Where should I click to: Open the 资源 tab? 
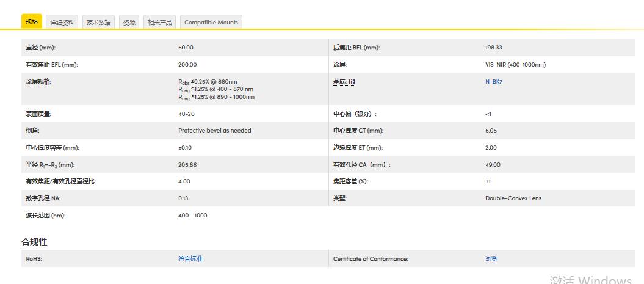coord(129,22)
